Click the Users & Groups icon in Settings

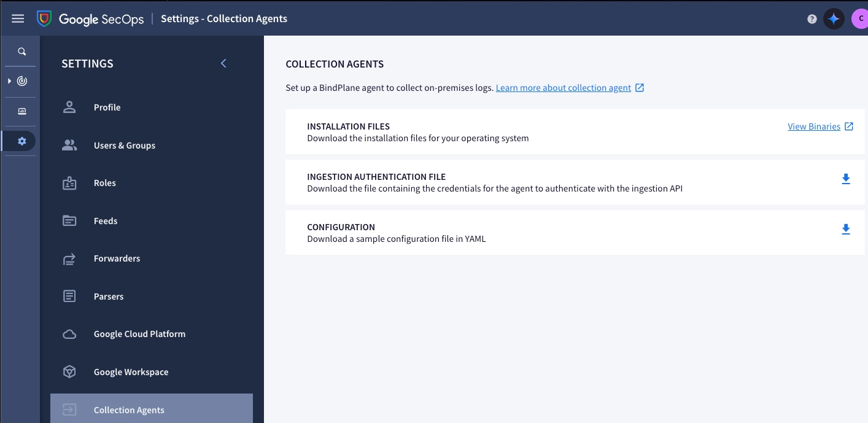pyautogui.click(x=69, y=145)
